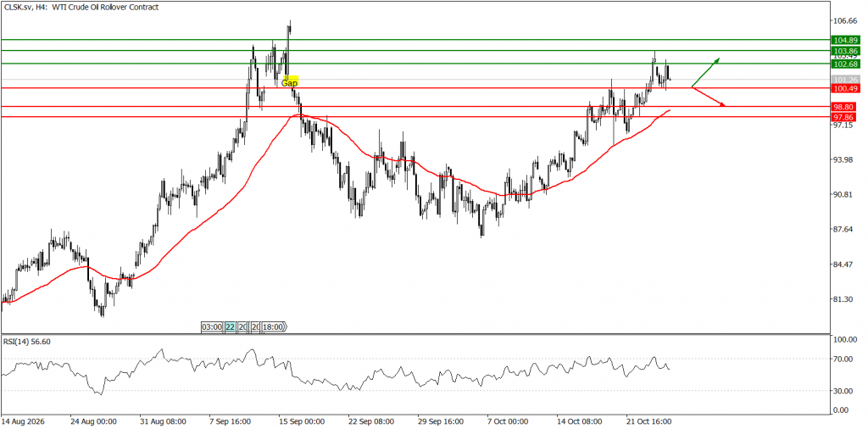The height and width of the screenshot is (429, 868).
Task: Click the 03:00 event marker on time axis
Action: pos(212,327)
